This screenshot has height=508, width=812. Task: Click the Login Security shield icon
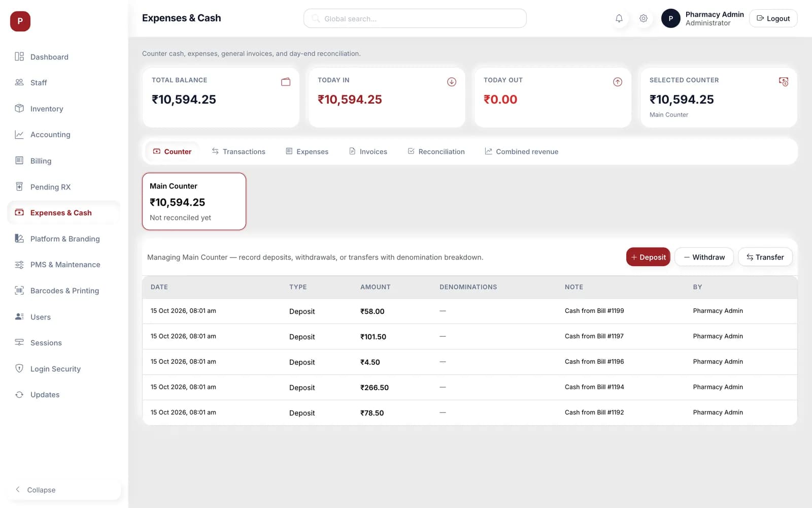(x=19, y=368)
